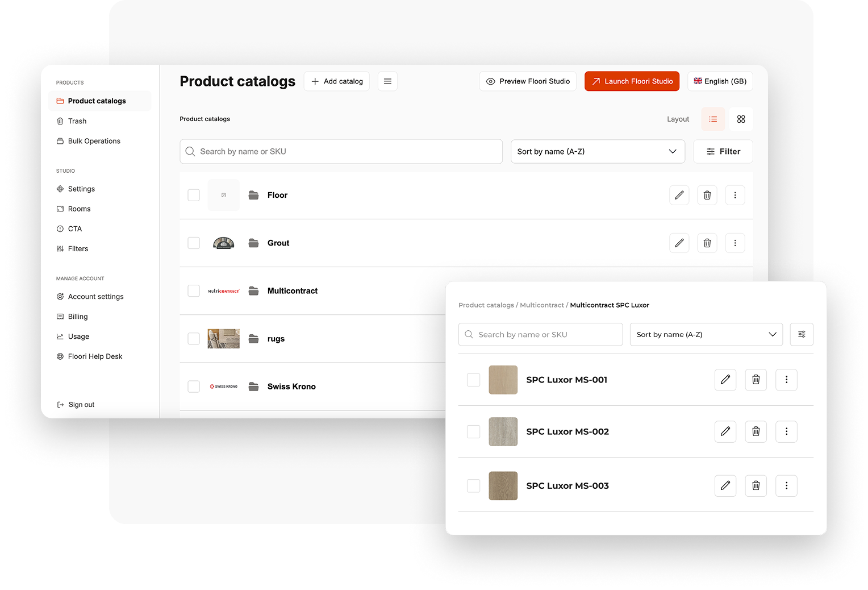Open the sort dropdown in SPC Luxor panel
The image size is (868, 590).
click(x=706, y=334)
